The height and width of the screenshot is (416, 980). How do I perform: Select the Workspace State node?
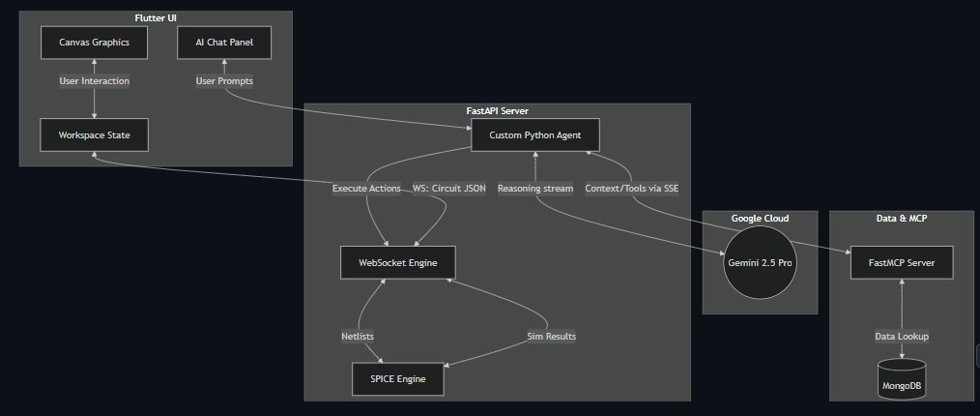(x=95, y=134)
